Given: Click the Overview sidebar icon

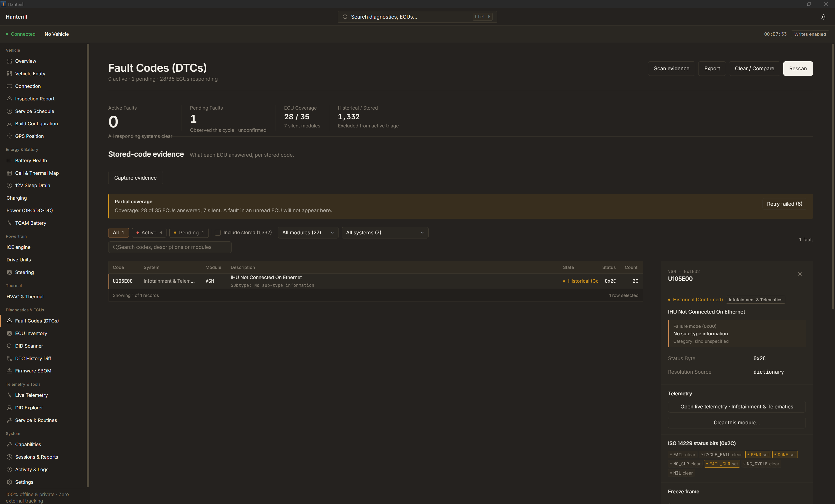Looking at the screenshot, I should click(x=9, y=61).
